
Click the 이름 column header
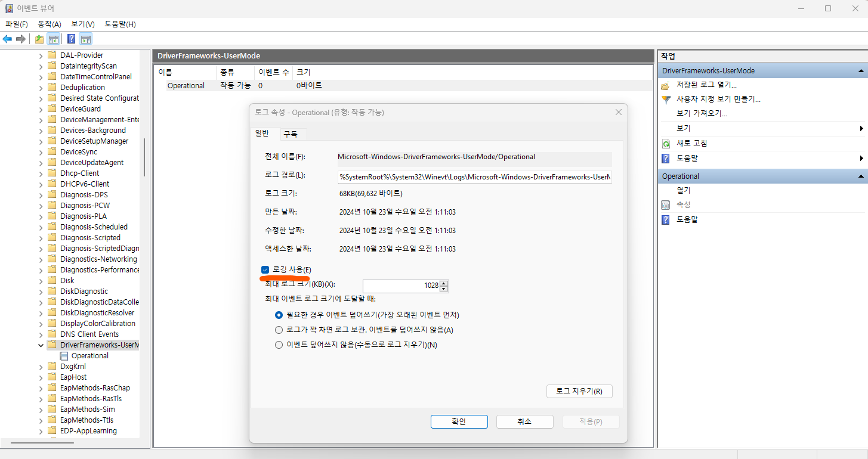click(186, 72)
